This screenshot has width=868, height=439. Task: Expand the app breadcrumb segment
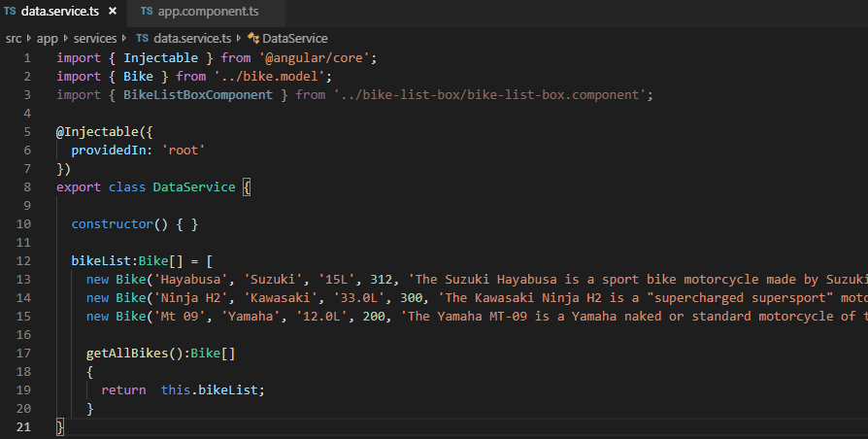pyautogui.click(x=47, y=38)
